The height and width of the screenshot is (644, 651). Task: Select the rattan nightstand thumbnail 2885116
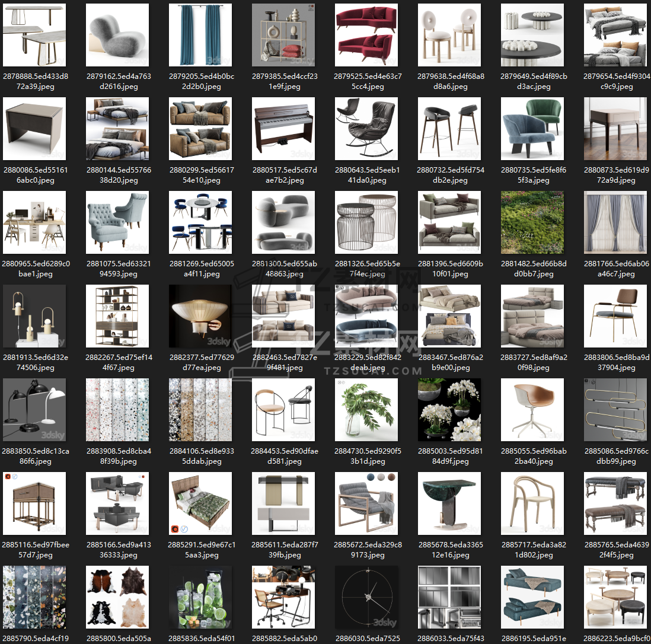pos(34,503)
